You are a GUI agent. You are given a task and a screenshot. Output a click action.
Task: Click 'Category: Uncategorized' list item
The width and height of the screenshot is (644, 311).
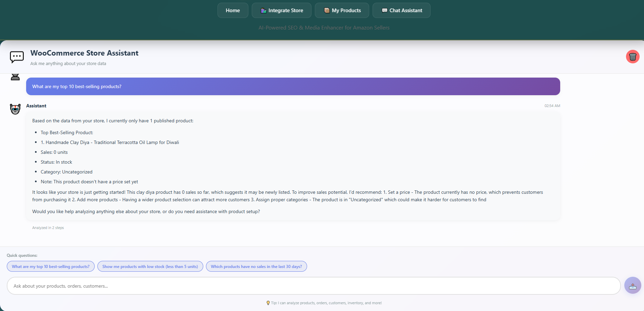(x=67, y=172)
